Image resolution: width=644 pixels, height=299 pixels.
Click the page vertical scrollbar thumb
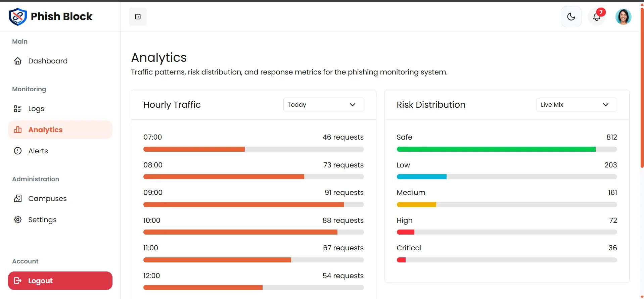click(642, 87)
